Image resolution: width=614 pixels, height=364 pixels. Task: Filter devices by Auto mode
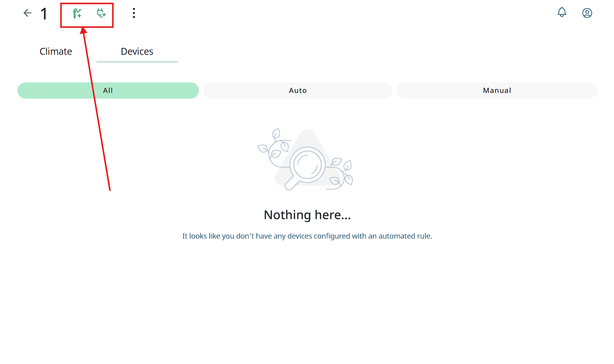(x=297, y=90)
